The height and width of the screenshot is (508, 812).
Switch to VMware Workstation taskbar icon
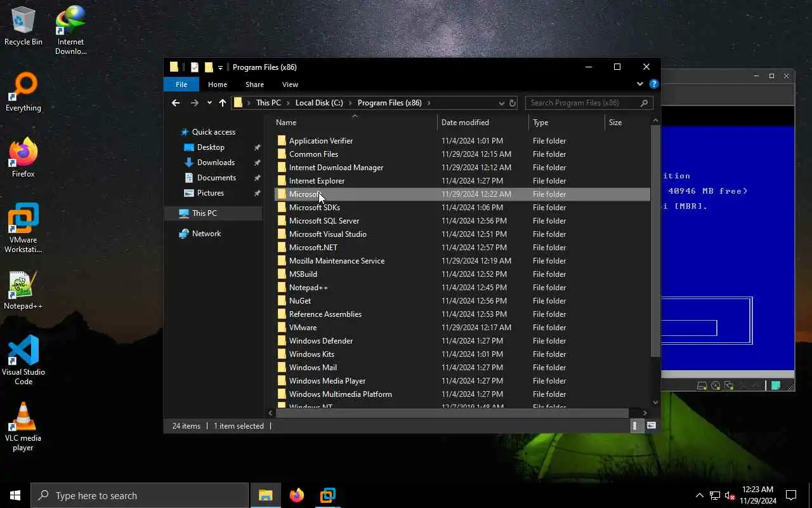pos(327,495)
